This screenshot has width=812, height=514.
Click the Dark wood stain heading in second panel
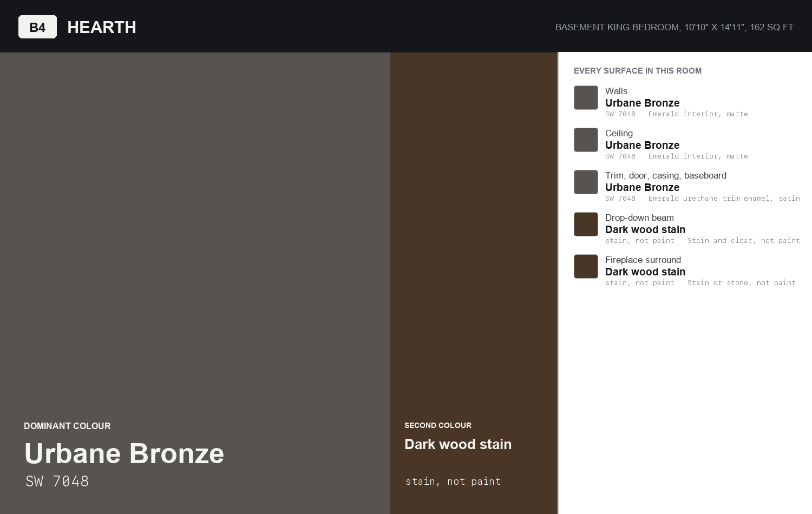pyautogui.click(x=458, y=444)
